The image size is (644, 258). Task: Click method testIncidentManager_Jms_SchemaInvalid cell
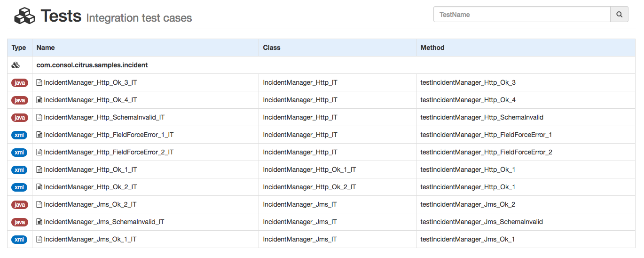tap(481, 222)
